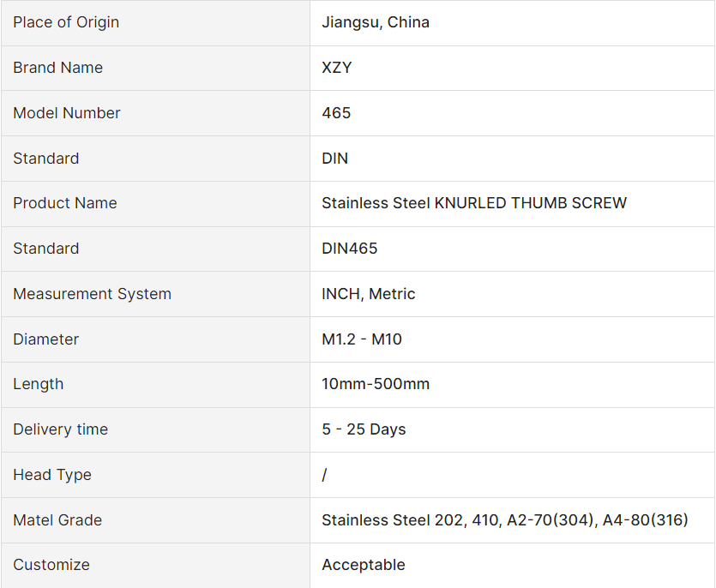Select "Stainless Steel KNURLED THUMB SCREW" text
This screenshot has width=716, height=588.
pyautogui.click(x=474, y=203)
